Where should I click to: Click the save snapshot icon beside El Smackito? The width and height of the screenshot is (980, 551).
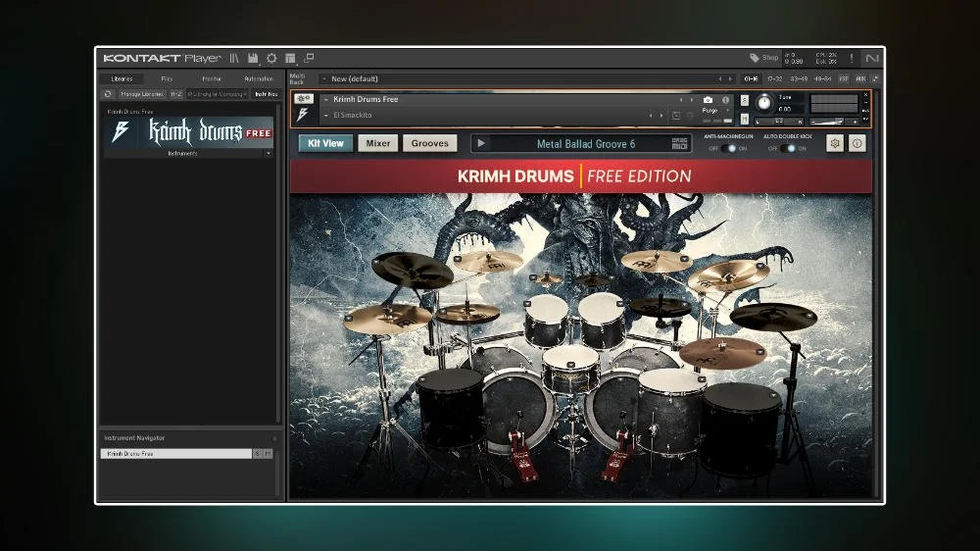tap(676, 115)
